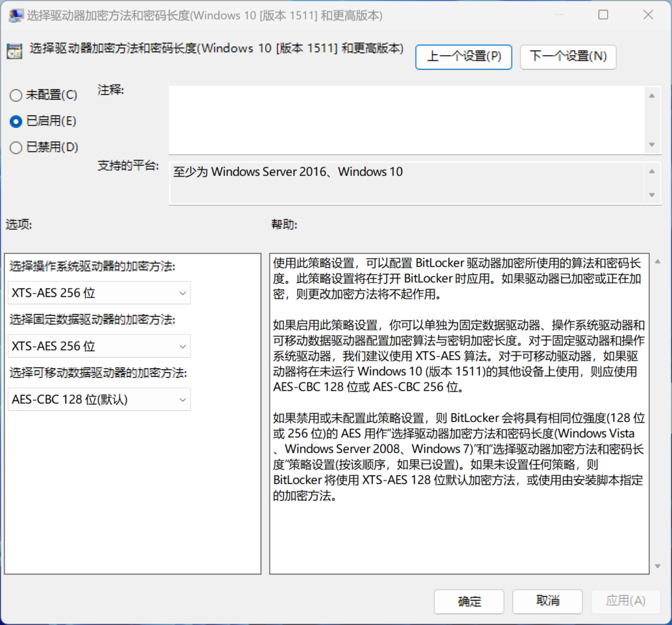Click help panel scroll-up arrow

pyautogui.click(x=658, y=261)
